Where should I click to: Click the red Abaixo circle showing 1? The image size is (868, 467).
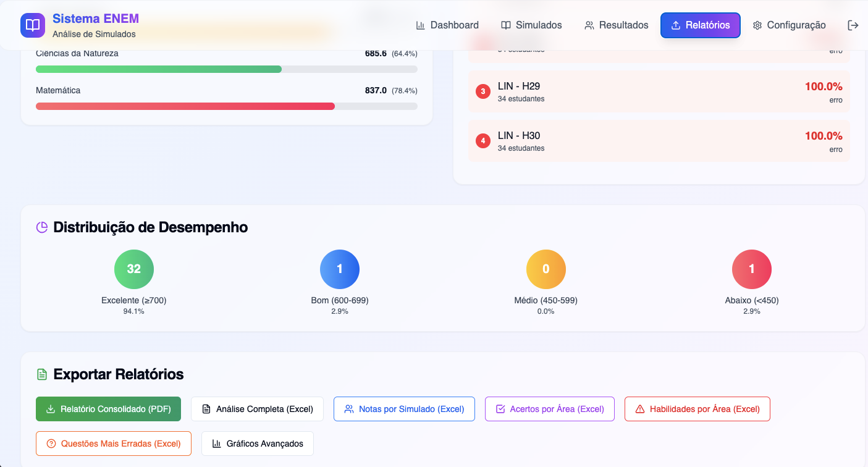coord(751,269)
